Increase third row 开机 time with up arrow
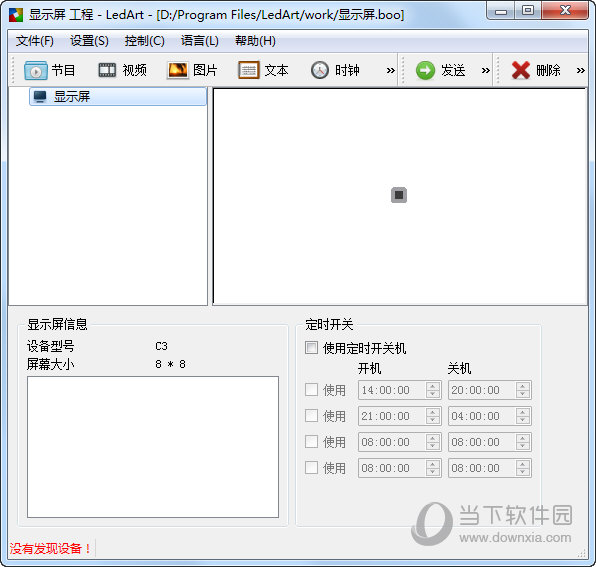Image resolution: width=596 pixels, height=567 pixels. pos(433,438)
